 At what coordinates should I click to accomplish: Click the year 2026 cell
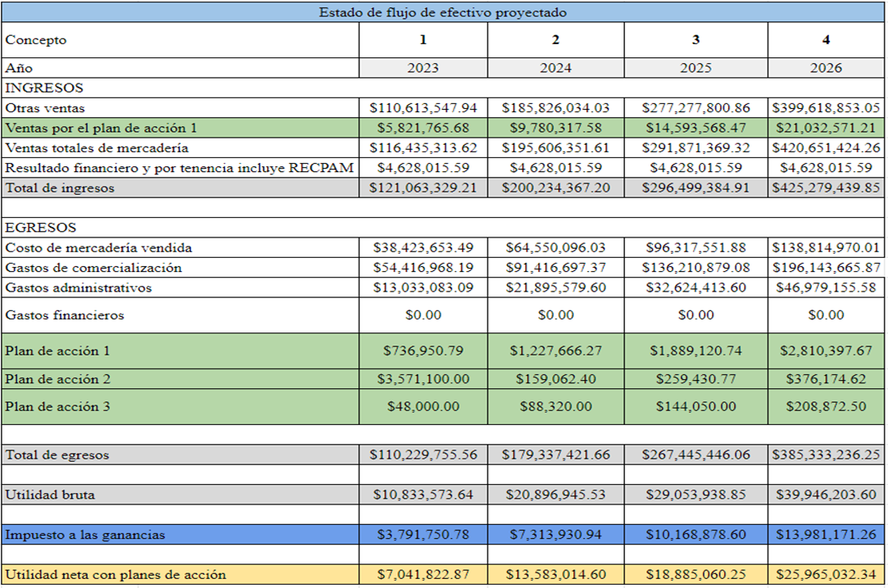826,68
